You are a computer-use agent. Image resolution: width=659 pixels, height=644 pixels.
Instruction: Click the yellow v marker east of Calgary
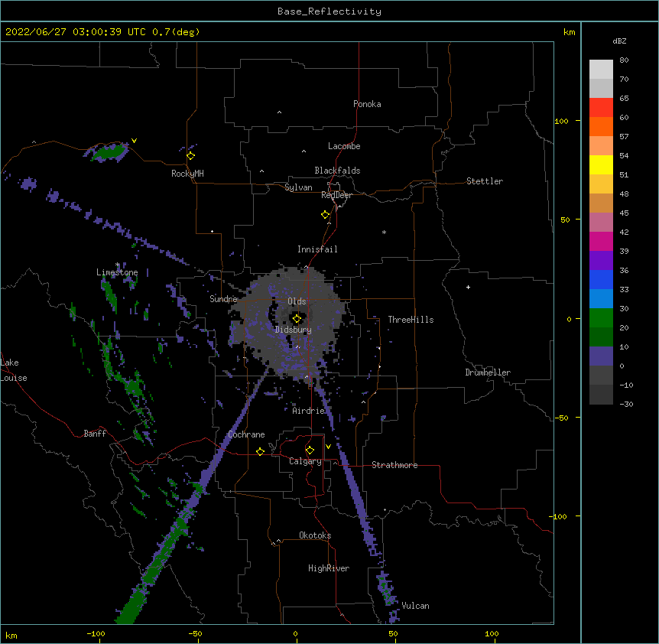pos(328,447)
